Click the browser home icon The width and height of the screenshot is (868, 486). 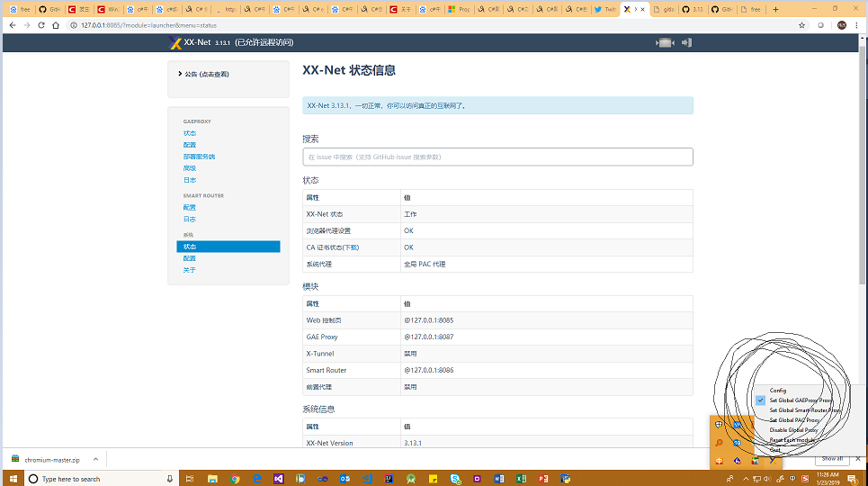[56, 25]
